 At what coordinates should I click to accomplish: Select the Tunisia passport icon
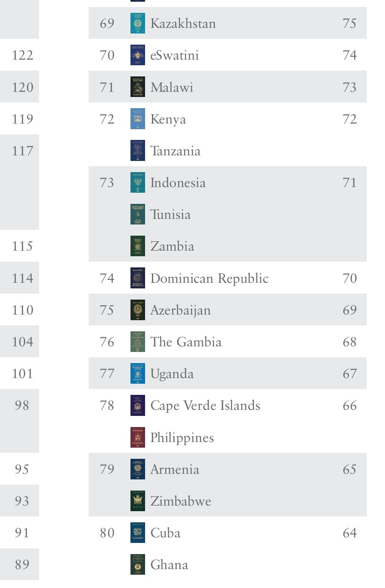tap(138, 214)
